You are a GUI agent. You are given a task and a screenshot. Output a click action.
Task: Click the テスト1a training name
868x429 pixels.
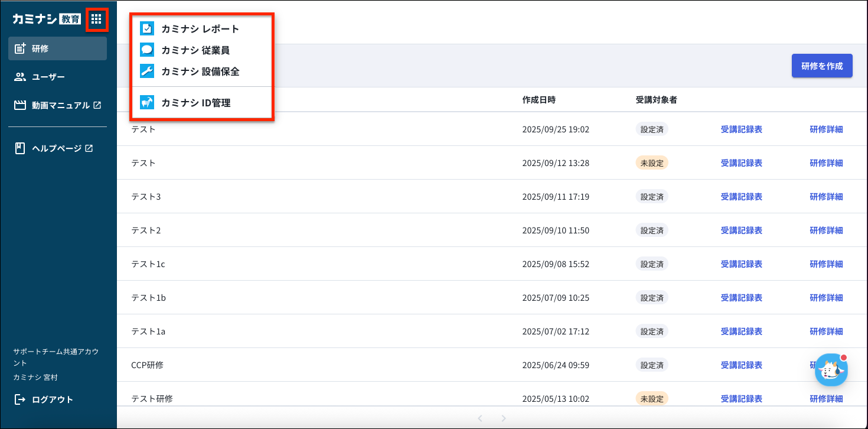click(148, 331)
